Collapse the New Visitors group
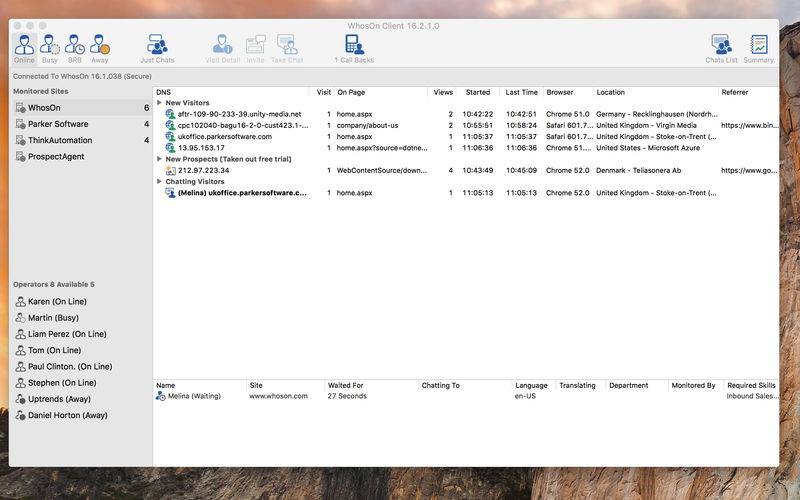Image resolution: width=800 pixels, height=500 pixels. [159, 103]
